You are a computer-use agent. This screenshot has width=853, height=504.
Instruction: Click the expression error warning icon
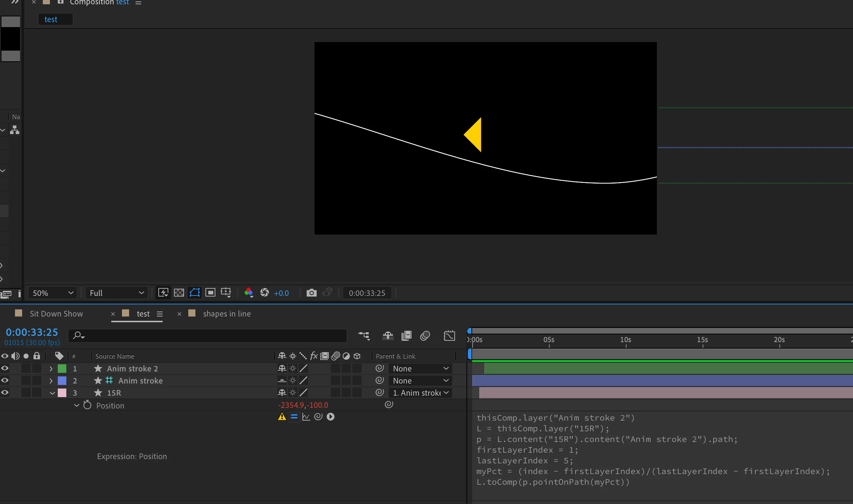(282, 417)
